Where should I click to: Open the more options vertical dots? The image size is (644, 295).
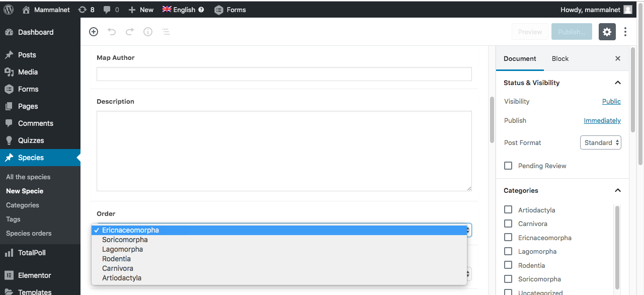[x=625, y=32]
